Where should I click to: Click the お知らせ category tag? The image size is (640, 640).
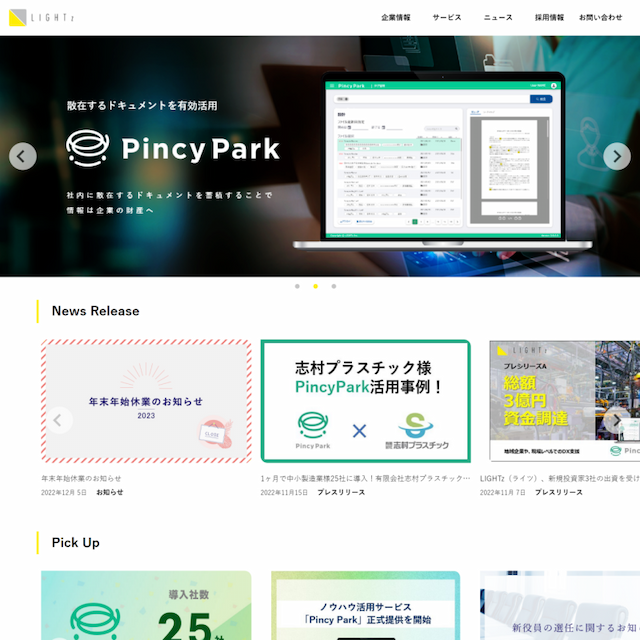click(109, 492)
